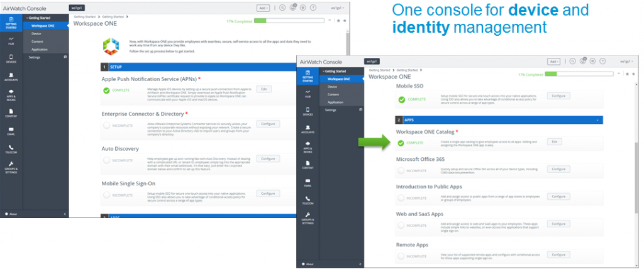Screen dimensions: 644x274
Task: Click Edit button for Apple Push Notification Service
Action: click(x=264, y=89)
